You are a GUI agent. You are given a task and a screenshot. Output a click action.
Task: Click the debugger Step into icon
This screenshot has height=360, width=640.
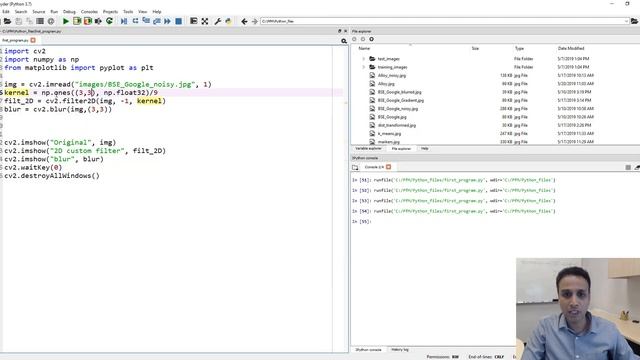(x=146, y=21)
